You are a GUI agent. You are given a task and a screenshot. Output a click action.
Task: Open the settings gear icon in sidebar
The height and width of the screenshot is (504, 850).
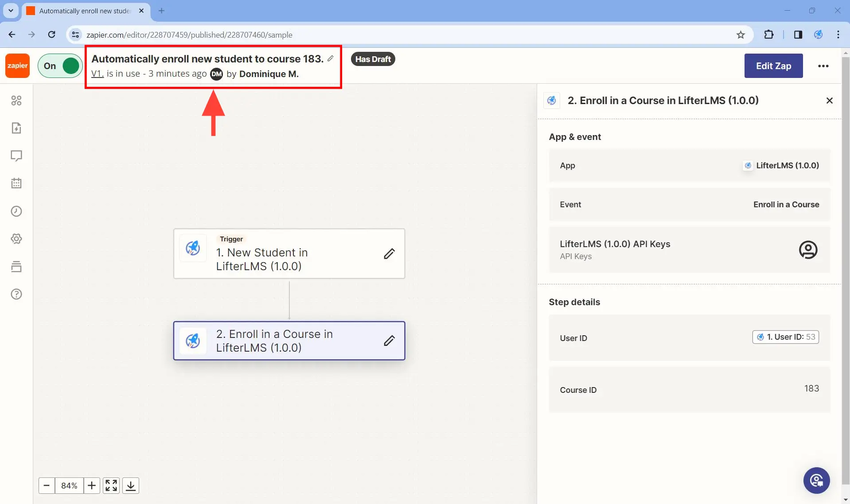click(x=16, y=239)
